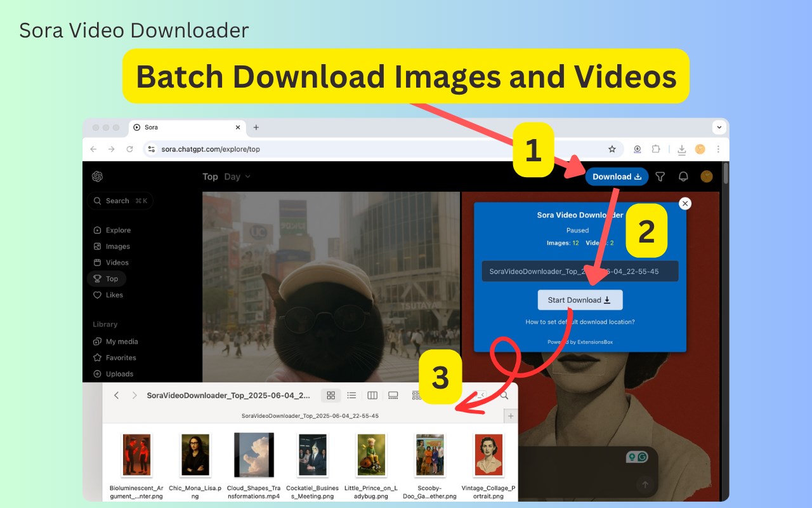Select Top in the Sora sidebar

tap(106, 279)
